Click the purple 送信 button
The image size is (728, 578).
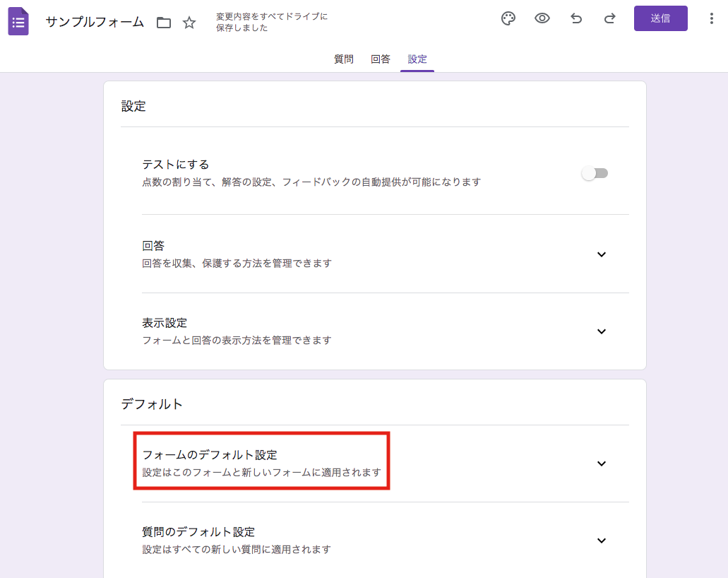coord(660,18)
